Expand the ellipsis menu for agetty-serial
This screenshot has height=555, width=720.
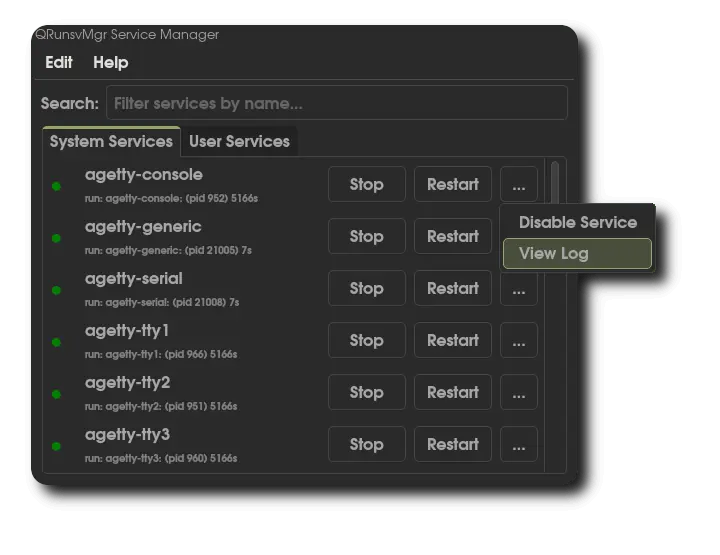point(518,288)
